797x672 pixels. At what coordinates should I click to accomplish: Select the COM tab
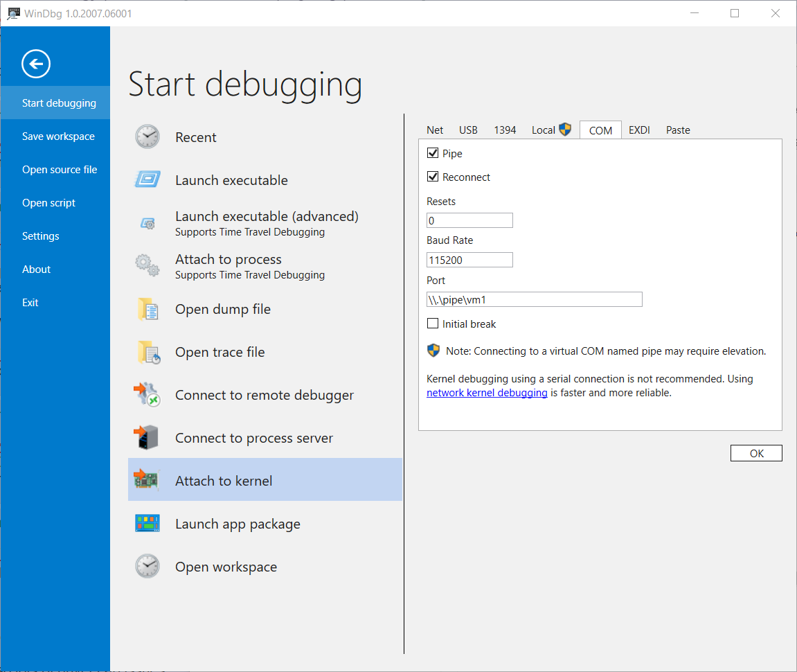600,130
